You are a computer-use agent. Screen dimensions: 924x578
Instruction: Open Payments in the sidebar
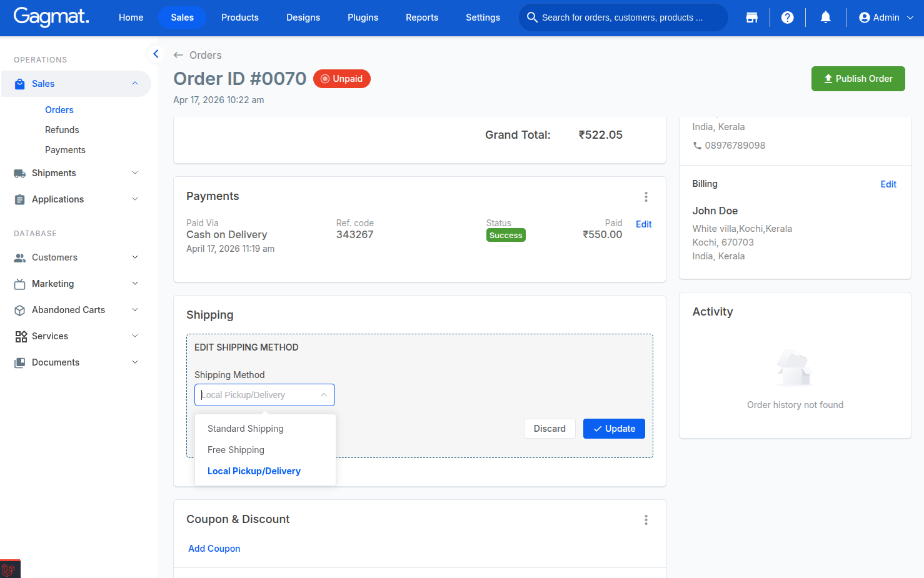[65, 150]
